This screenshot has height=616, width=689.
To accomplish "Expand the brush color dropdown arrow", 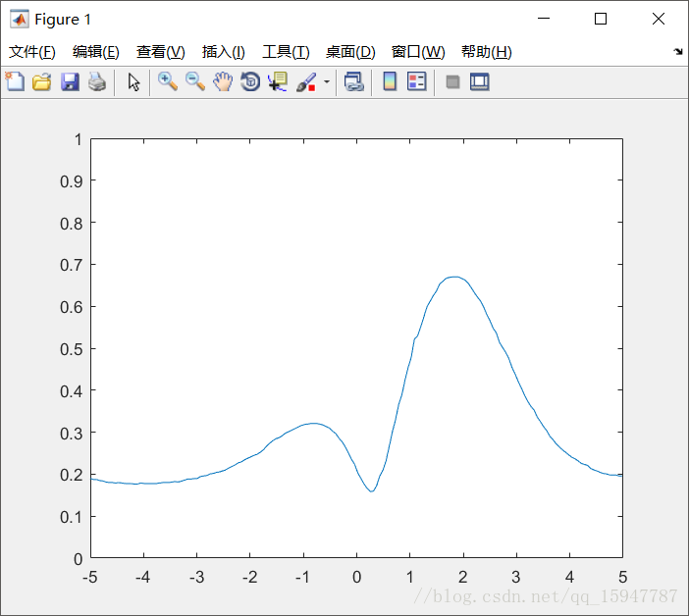I will (x=327, y=82).
